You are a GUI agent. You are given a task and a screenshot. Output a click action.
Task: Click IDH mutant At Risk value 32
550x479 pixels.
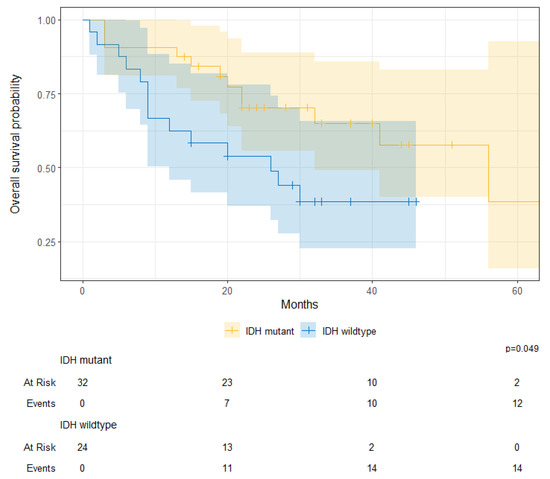[82, 382]
